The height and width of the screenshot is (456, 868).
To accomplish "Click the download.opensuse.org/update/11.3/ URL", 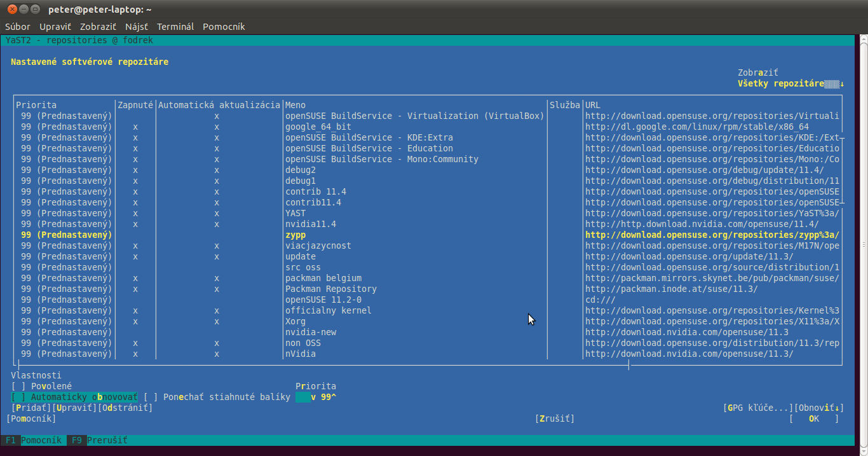I will tap(689, 256).
